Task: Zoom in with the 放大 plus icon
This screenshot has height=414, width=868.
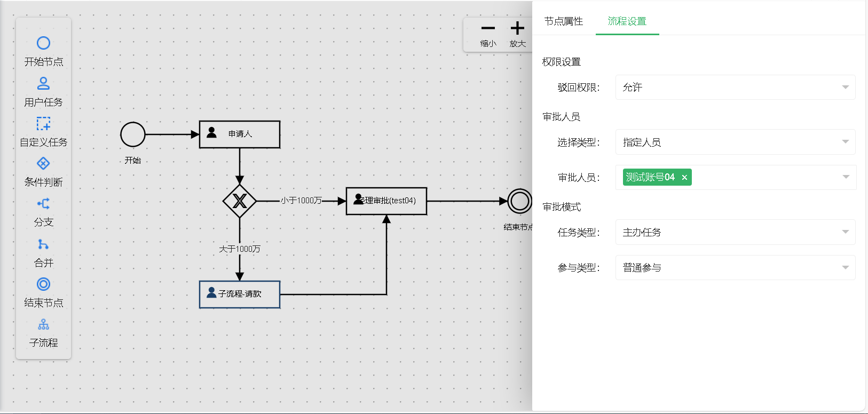Action: (517, 28)
